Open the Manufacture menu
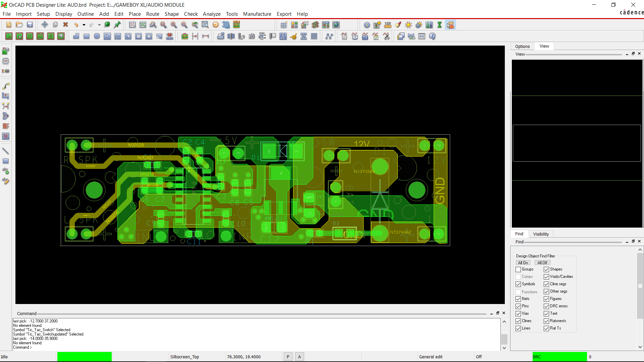 (257, 14)
